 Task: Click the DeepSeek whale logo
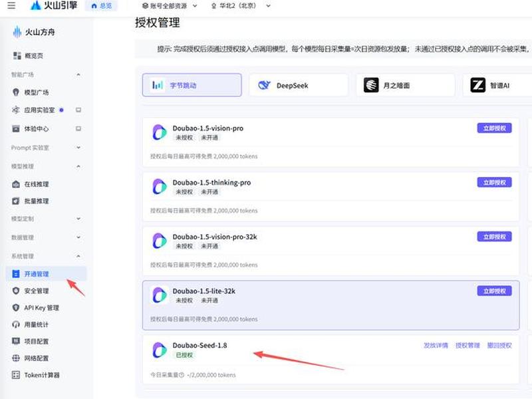(x=264, y=85)
